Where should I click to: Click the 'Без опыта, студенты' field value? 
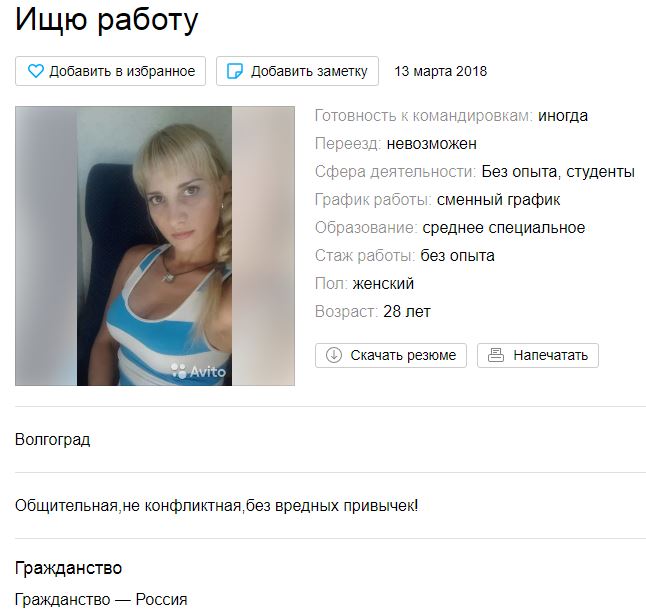tap(558, 171)
